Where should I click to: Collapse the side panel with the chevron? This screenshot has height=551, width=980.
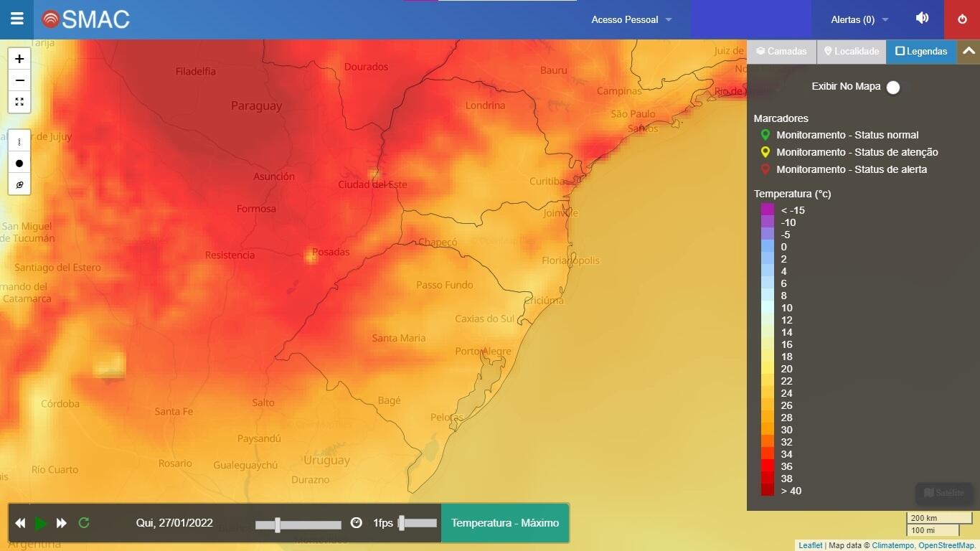[969, 52]
